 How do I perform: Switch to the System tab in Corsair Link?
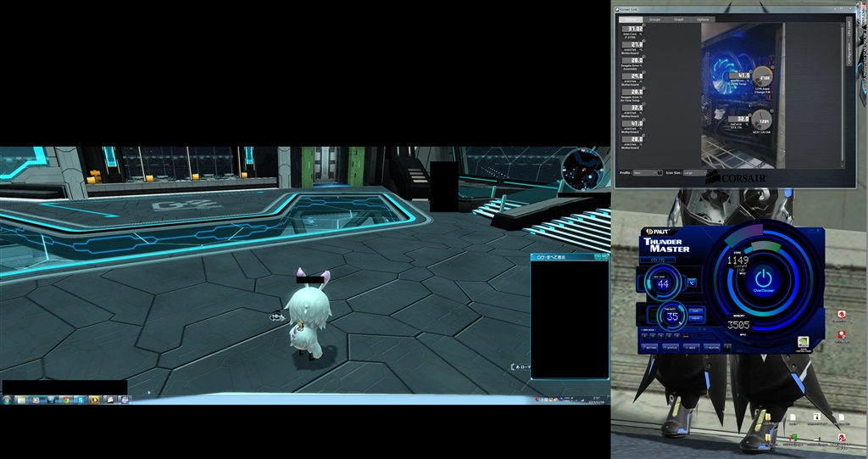[x=631, y=20]
